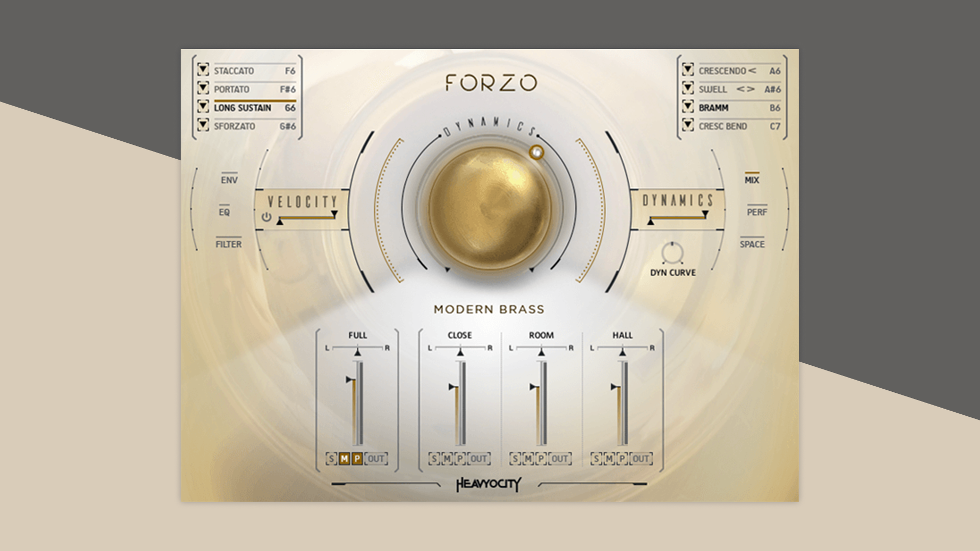Image resolution: width=980 pixels, height=551 pixels.
Task: Open Staccato articulation dropdown arrow
Action: [x=203, y=70]
